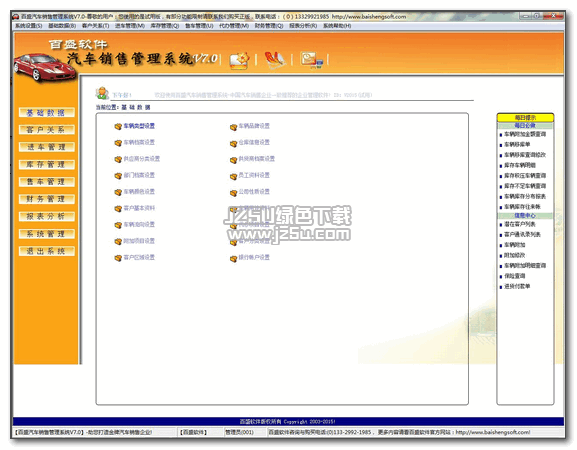This screenshot has height=450, width=577.
Task: Open 附加修改 in right panel
Action: [x=514, y=255]
